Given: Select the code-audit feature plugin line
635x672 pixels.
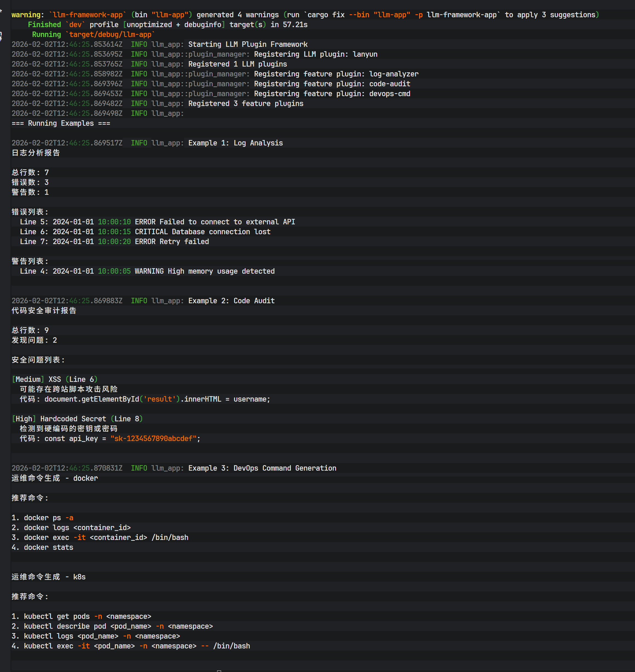Looking at the screenshot, I should click(x=332, y=84).
